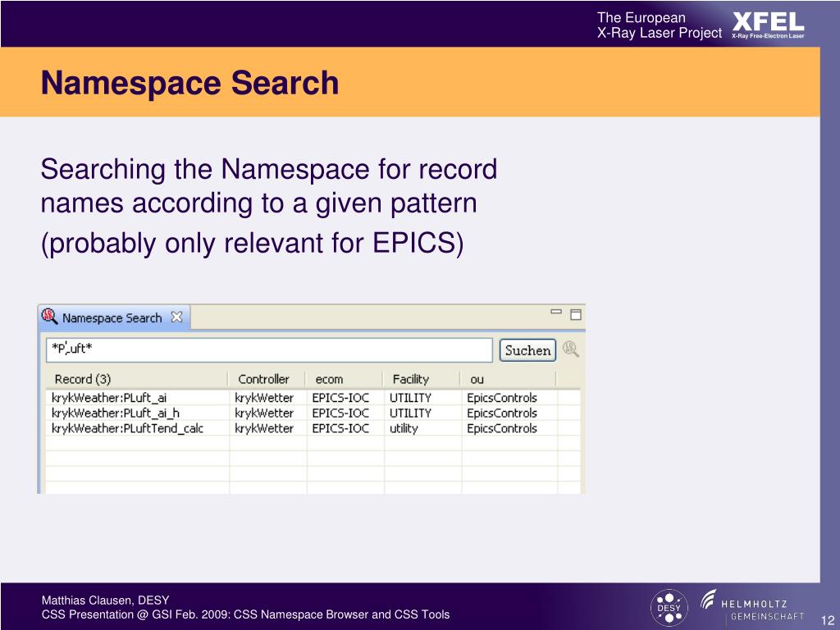Image resolution: width=840 pixels, height=630 pixels.
Task: Sort by the ou column header
Action: [x=509, y=379]
